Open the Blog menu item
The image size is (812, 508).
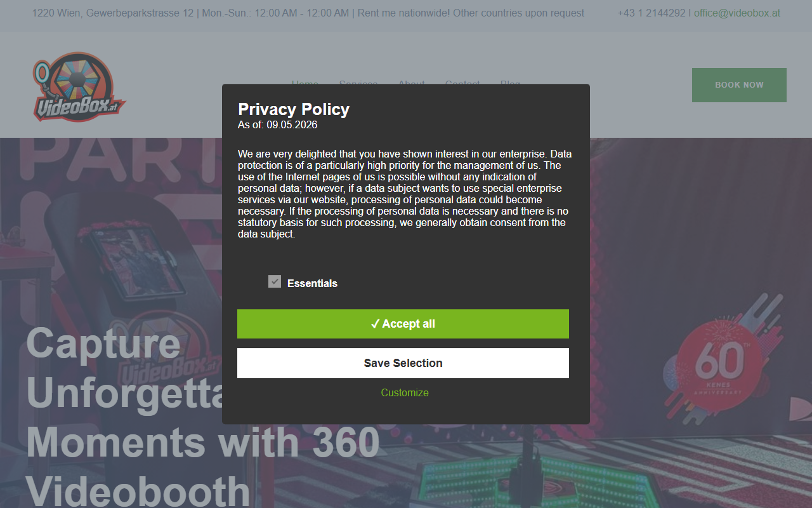pyautogui.click(x=510, y=83)
